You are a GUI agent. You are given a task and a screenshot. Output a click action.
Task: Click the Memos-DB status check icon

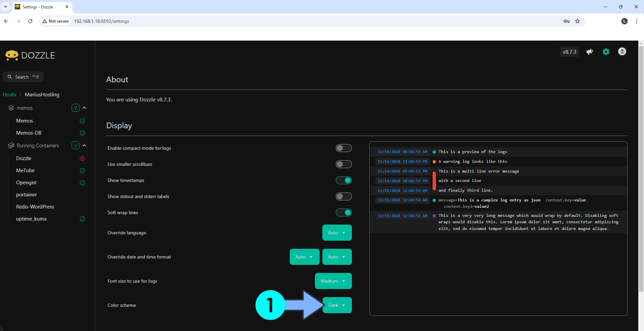pos(82,133)
